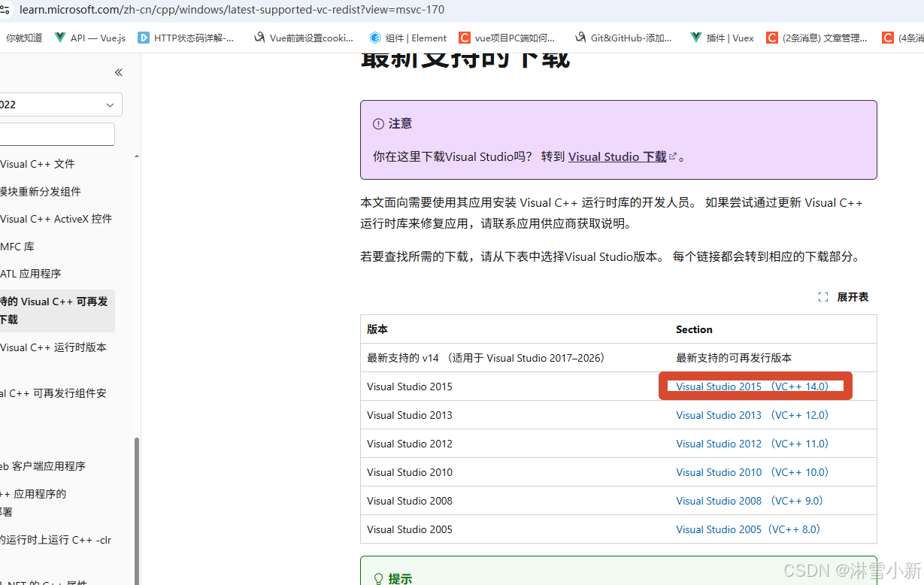Click the 提示 lightbulb icon

click(x=379, y=578)
